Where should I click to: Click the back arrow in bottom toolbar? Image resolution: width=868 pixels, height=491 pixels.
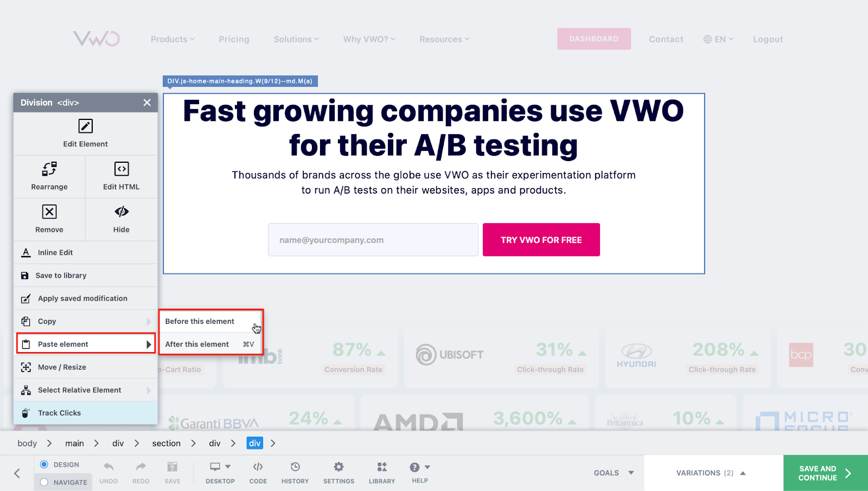click(17, 473)
